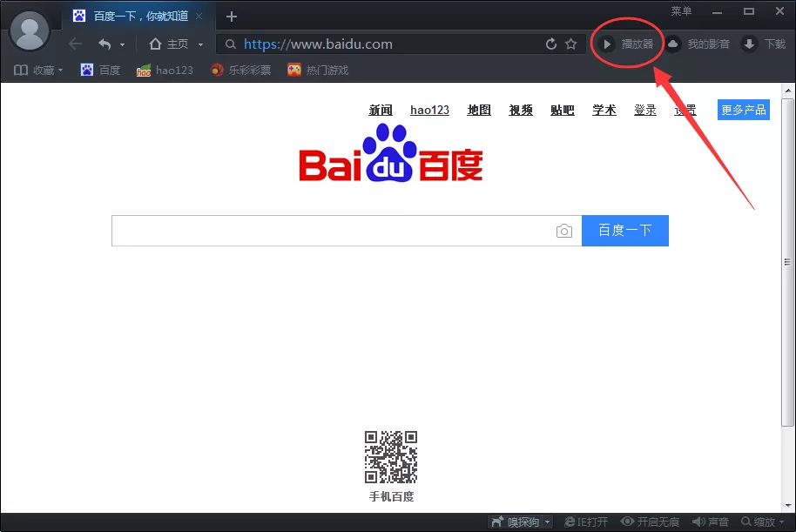Viewport: 796px width, 532px height.
Task: Open the 百度 bookmark
Action: [x=100, y=70]
